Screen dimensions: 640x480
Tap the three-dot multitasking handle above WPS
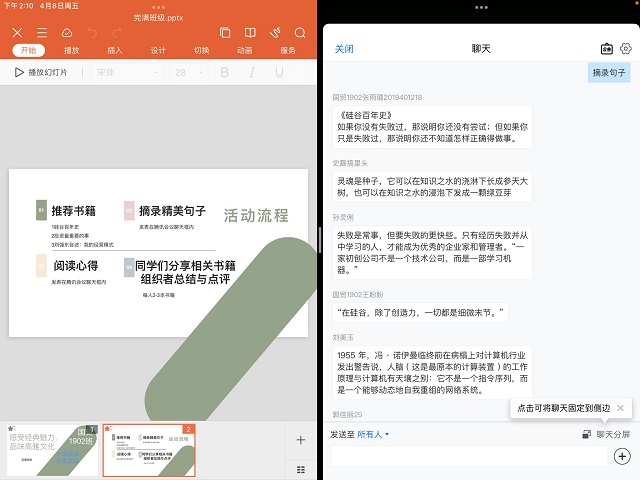coord(158,7)
